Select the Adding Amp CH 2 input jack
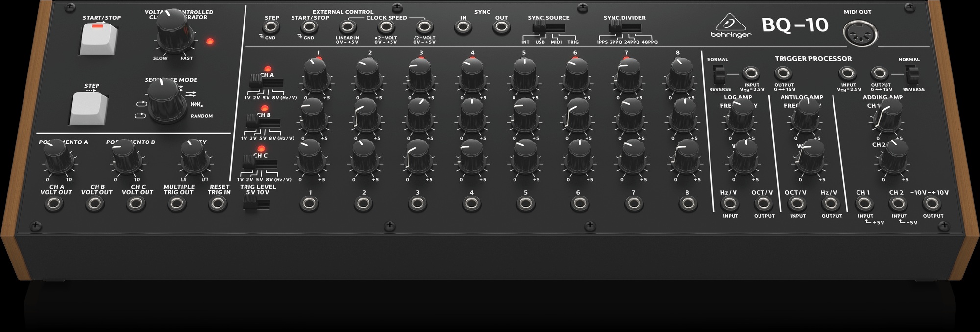 pos(898,204)
